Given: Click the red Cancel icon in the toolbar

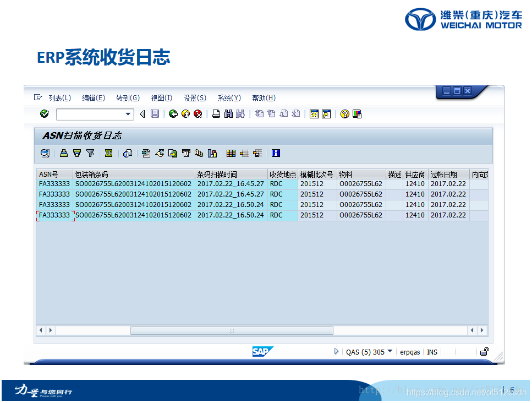Looking at the screenshot, I should (x=199, y=113).
